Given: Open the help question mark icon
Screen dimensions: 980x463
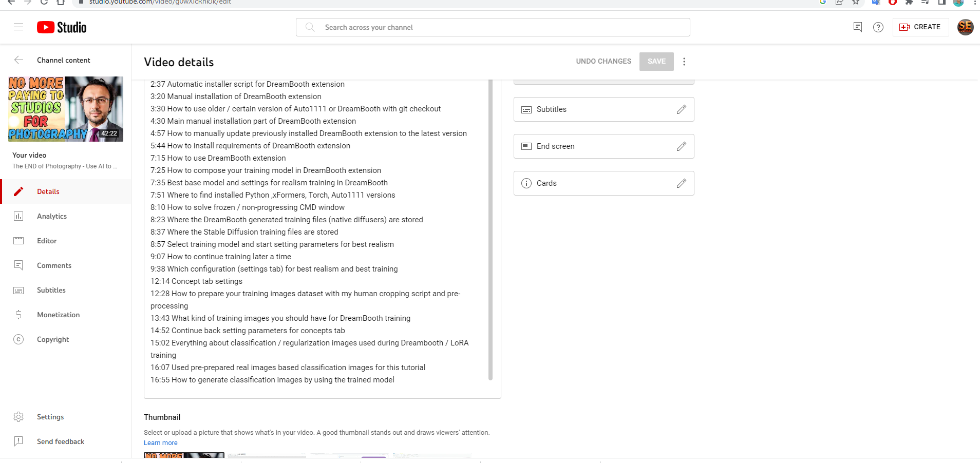Looking at the screenshot, I should pos(878,27).
